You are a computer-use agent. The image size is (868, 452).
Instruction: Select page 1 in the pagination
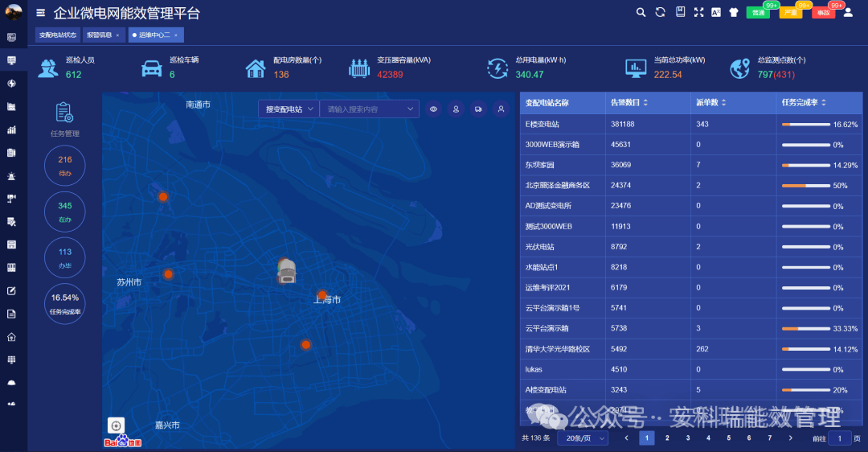pos(646,438)
